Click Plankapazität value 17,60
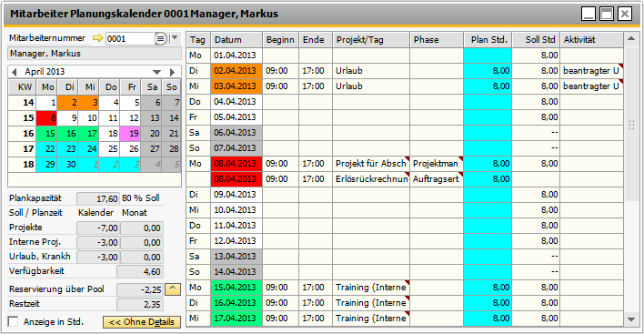Image resolution: width=644 pixels, height=334 pixels. 98,198
